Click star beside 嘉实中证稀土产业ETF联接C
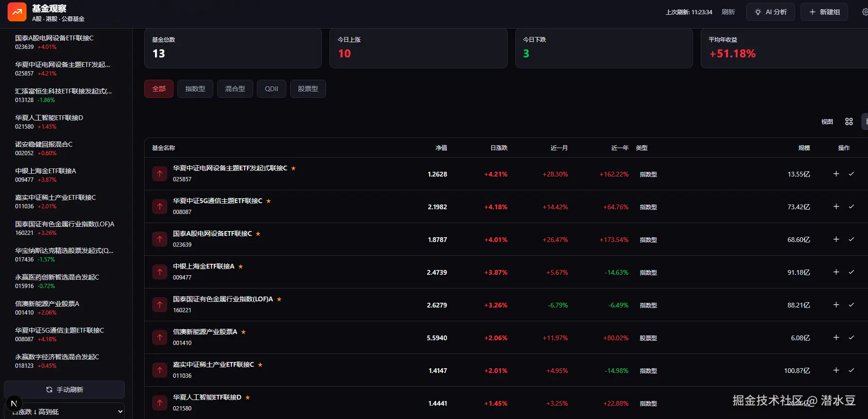 (260, 365)
